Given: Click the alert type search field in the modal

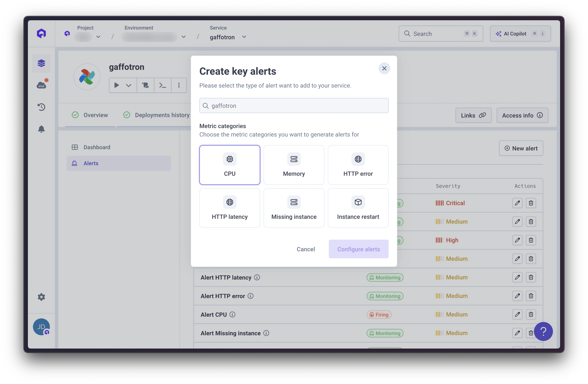Looking at the screenshot, I should pos(294,105).
